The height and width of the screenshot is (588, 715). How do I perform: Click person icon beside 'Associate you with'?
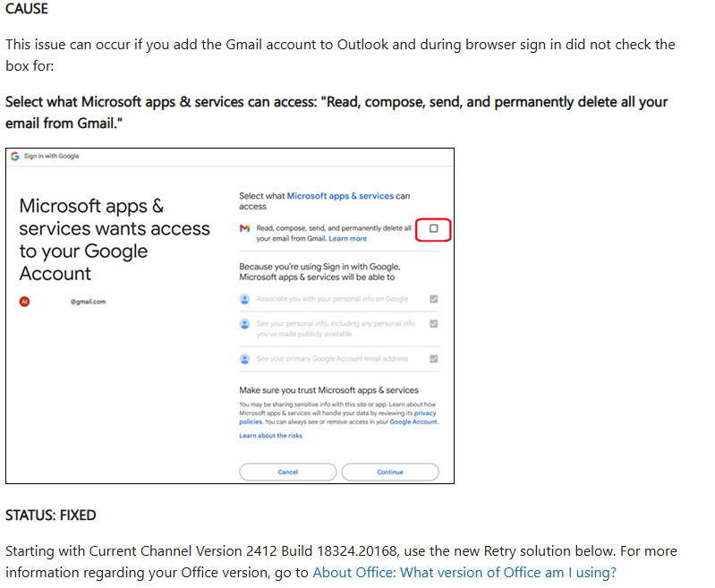(x=244, y=299)
